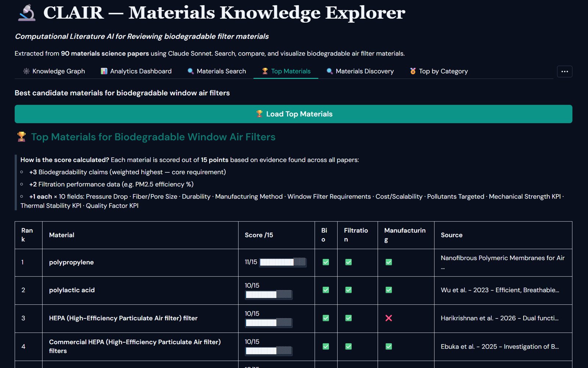Click the Manufacturing check mark for Commercial HEPA filters

(388, 346)
